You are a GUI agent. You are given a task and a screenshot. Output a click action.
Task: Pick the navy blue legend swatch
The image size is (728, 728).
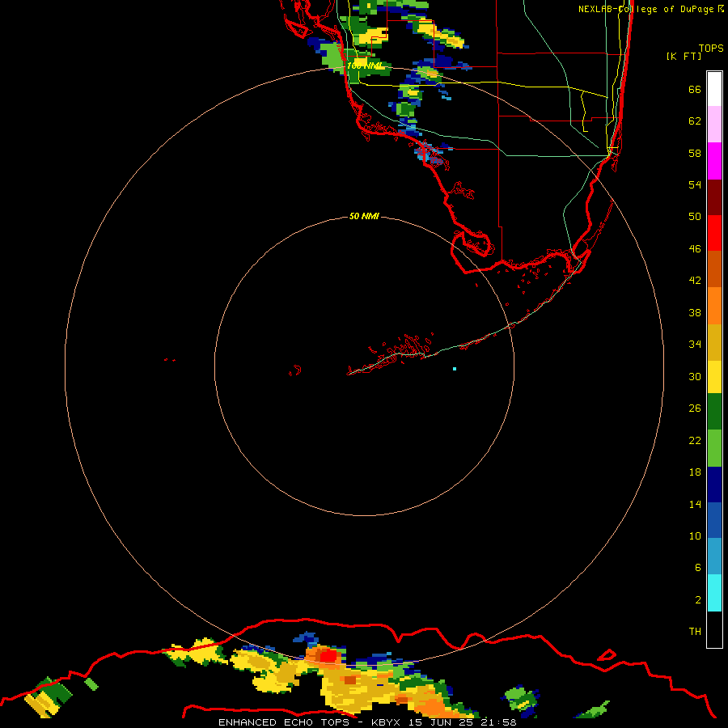point(714,485)
